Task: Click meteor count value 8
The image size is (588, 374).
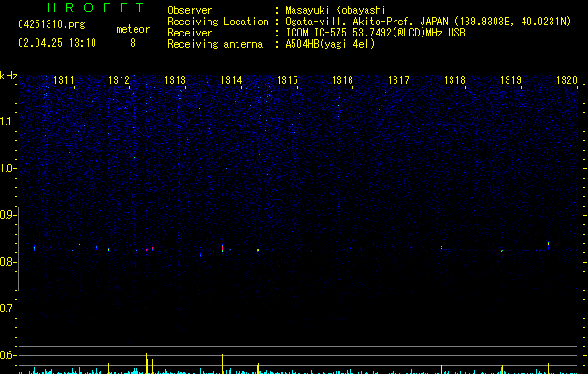Action: [x=133, y=43]
